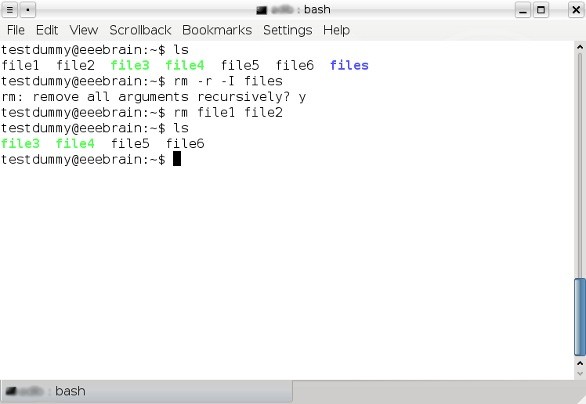The height and width of the screenshot is (404, 586).
Task: Select the bash tab at the bottom
Action: (146, 391)
